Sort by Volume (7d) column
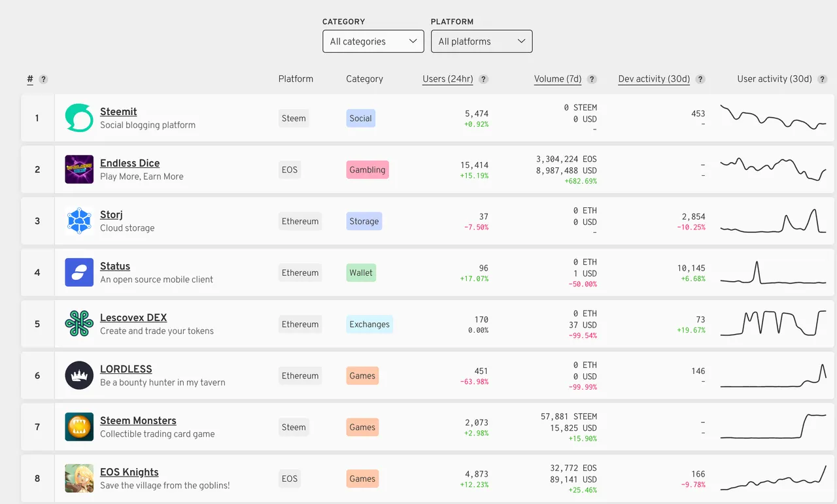This screenshot has height=504, width=837. tap(558, 79)
